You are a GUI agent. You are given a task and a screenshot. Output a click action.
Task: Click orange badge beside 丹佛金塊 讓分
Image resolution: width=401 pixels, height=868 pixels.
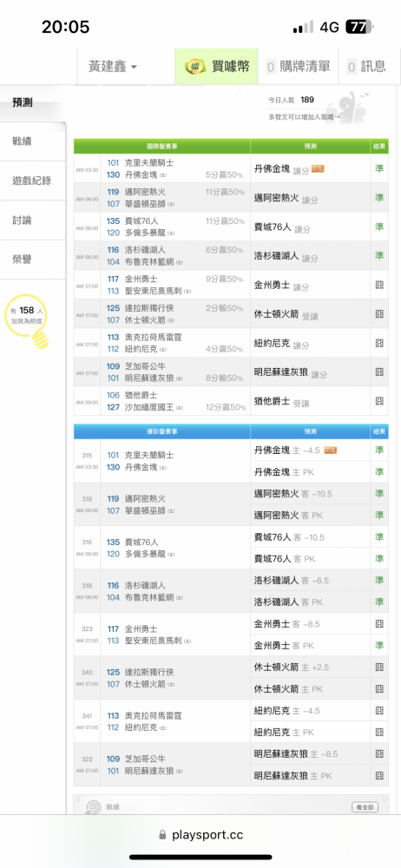pos(318,169)
